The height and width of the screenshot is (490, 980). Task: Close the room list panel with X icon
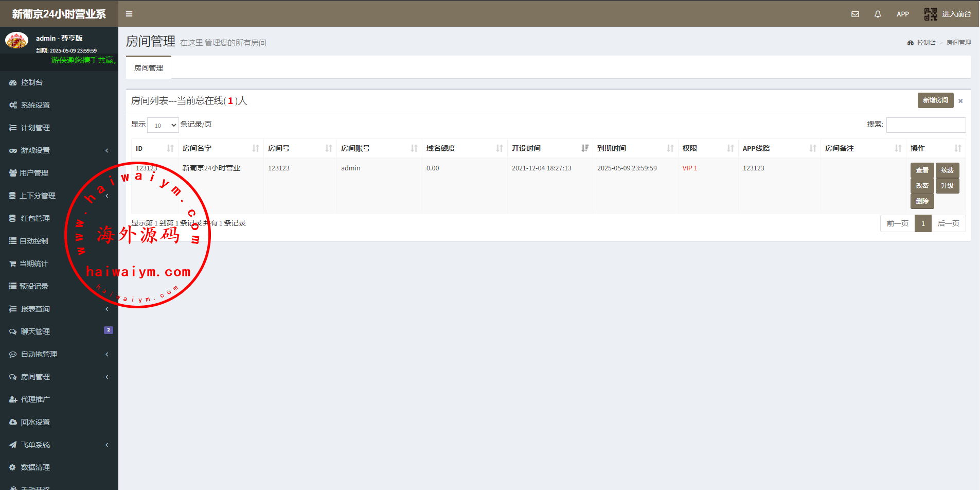click(960, 101)
